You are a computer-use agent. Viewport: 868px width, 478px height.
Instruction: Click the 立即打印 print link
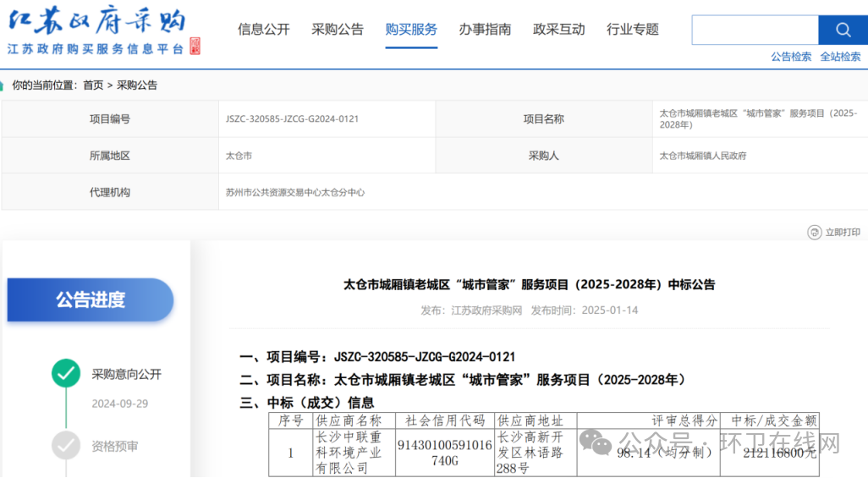coord(843,232)
